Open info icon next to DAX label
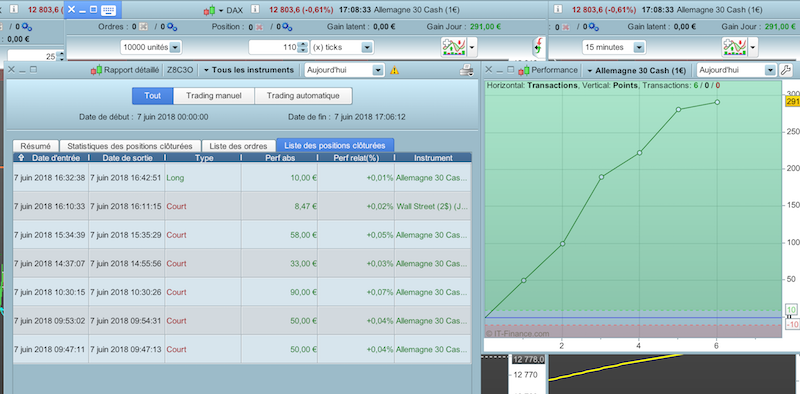 pos(256,9)
